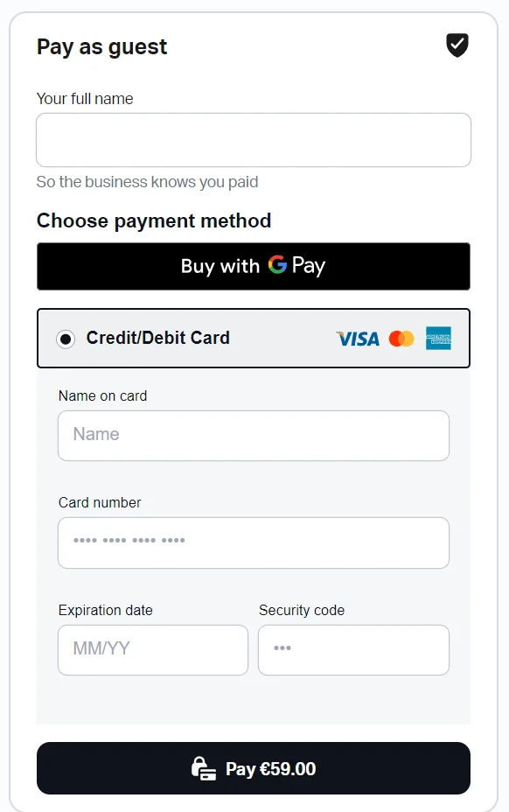Image resolution: width=509 pixels, height=812 pixels.
Task: Choose Buy with G Pay
Action: tap(254, 266)
